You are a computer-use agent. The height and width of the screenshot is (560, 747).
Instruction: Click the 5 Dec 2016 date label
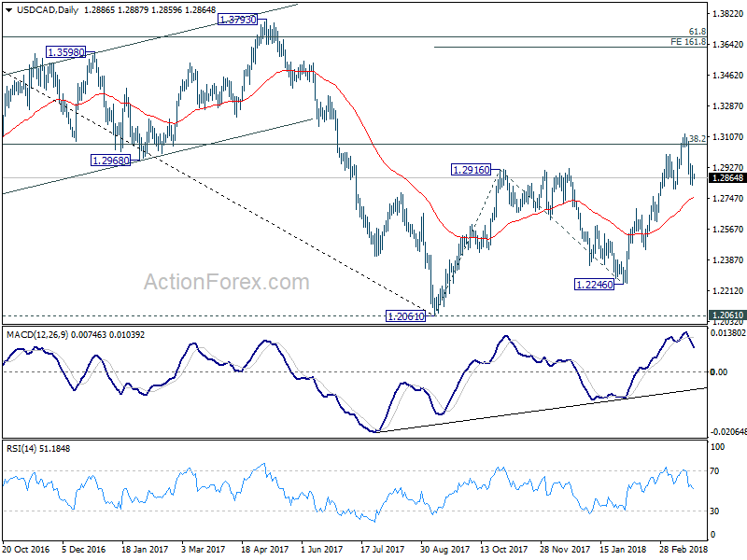pyautogui.click(x=84, y=549)
